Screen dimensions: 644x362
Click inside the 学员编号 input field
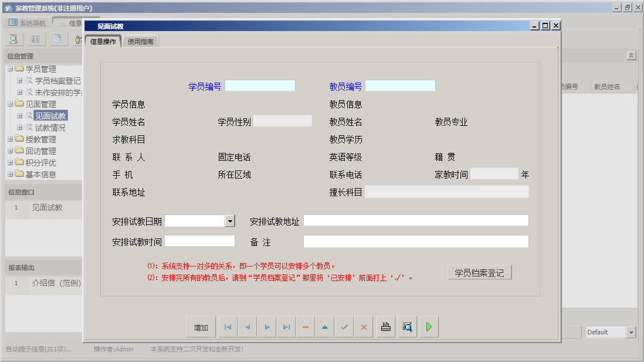260,85
